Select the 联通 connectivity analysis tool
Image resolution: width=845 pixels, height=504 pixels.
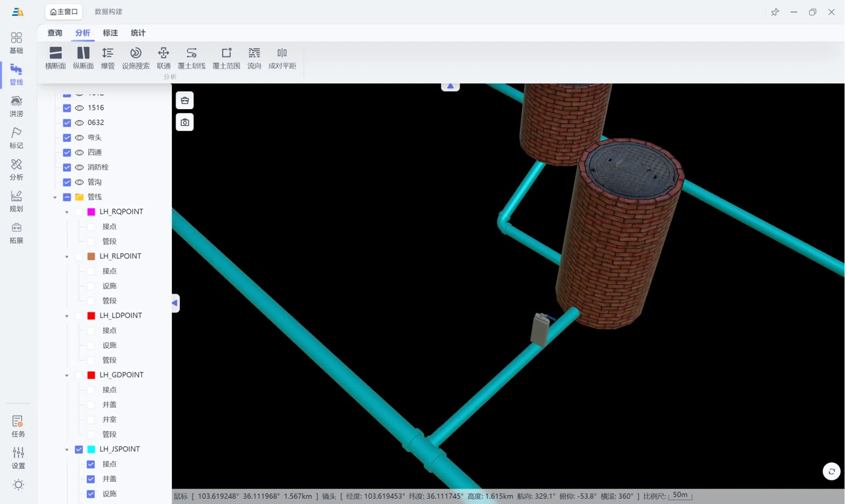click(163, 58)
